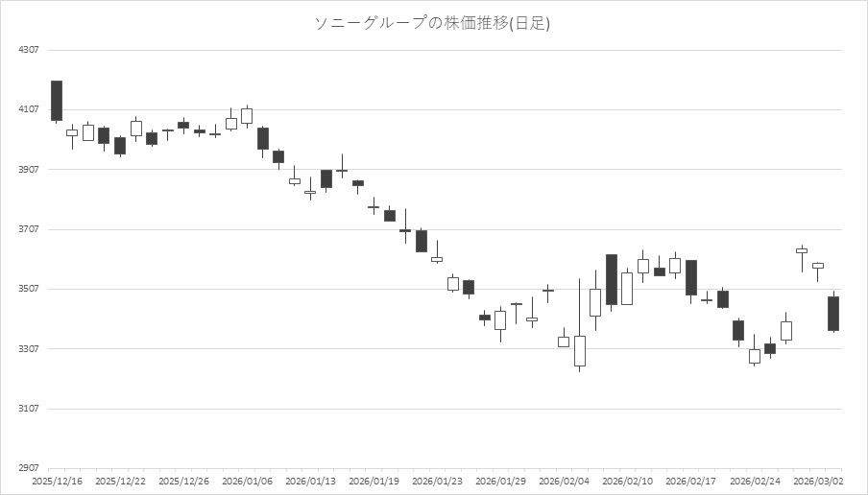Select the 2025/12/16 date label

[x=57, y=481]
